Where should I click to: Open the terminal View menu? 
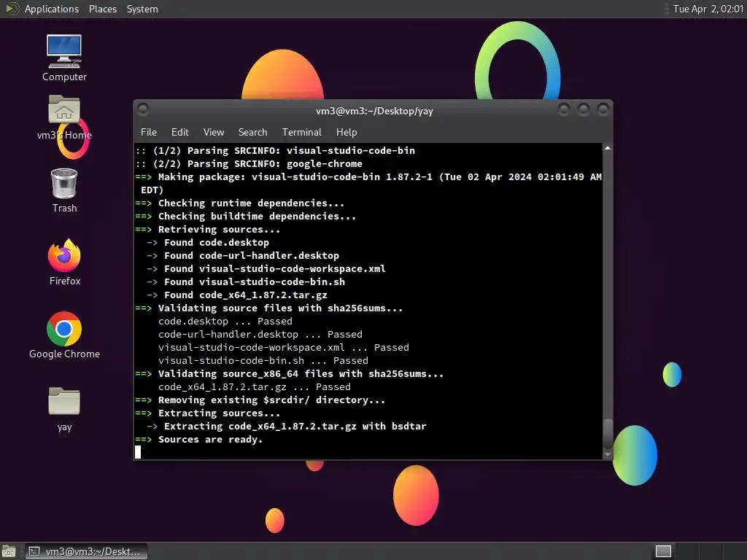(x=214, y=133)
